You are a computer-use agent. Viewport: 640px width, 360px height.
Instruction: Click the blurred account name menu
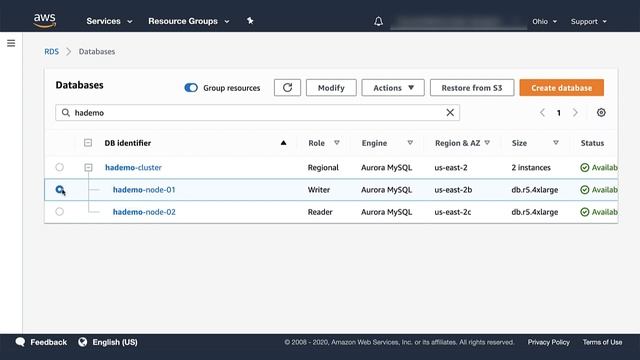coord(458,22)
